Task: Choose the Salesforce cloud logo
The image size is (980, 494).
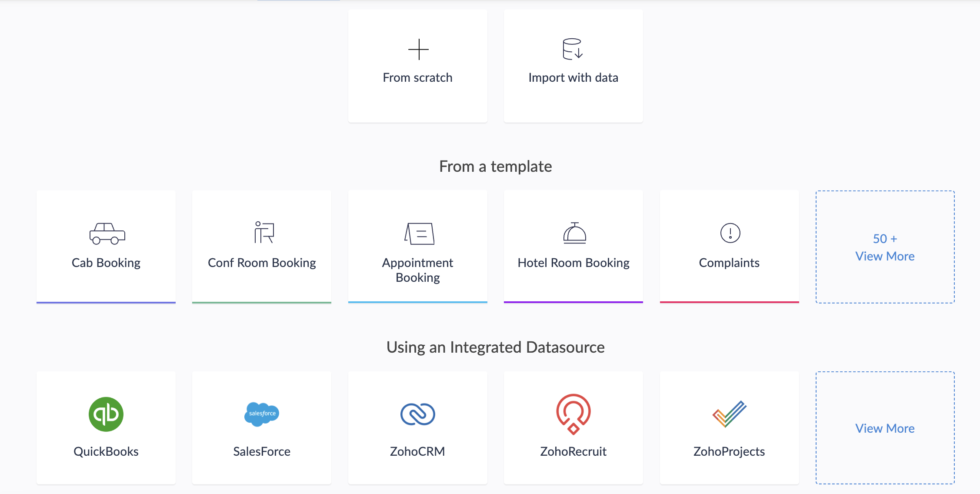Action: point(262,414)
